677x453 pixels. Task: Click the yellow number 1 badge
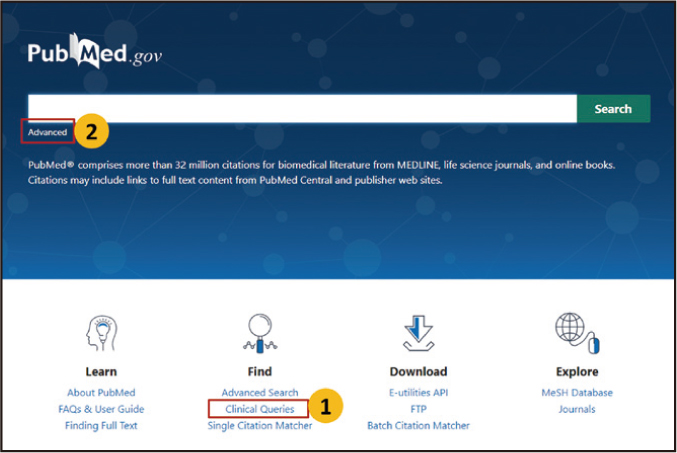point(324,408)
